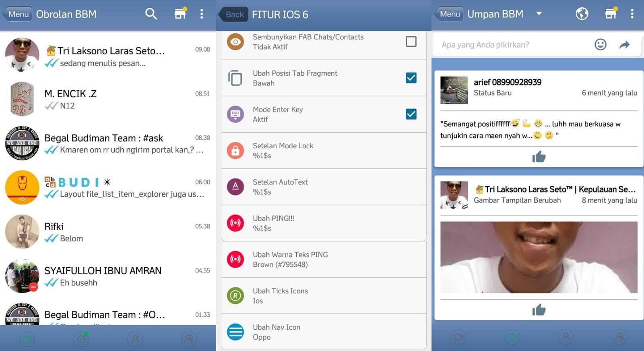Open M. ENCIK .Z avatar
The width and height of the screenshot is (644, 351).
(x=22, y=99)
